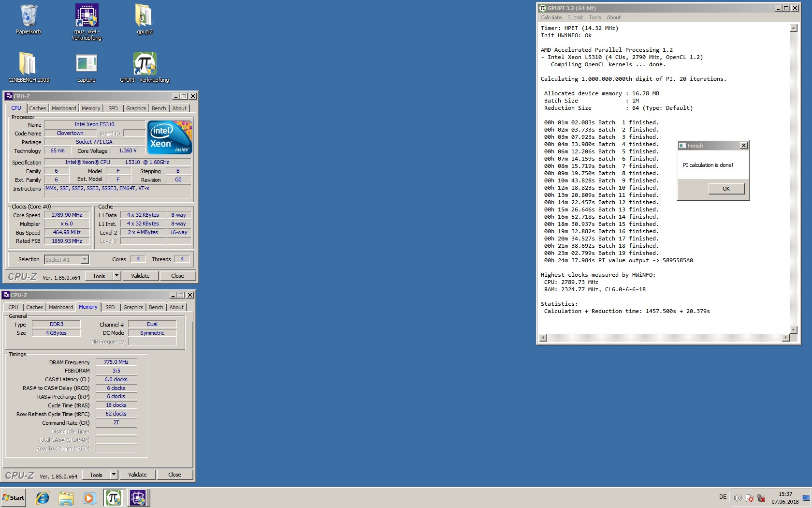Click the 'PI value output -> 5895585A0' line

tap(619, 260)
